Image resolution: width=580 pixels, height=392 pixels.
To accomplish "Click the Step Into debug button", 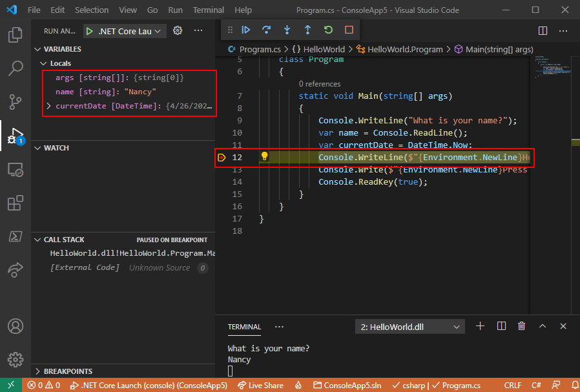I will 287,30.
